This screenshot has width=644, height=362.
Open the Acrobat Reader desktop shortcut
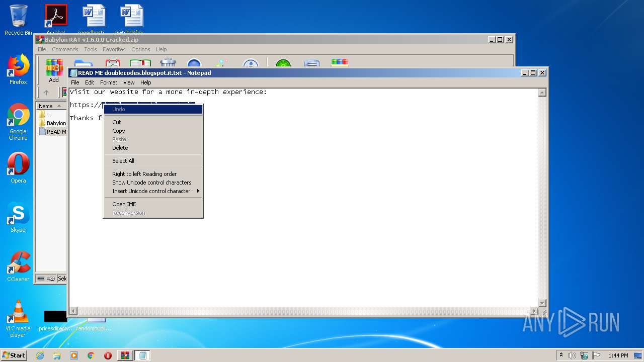(x=56, y=20)
